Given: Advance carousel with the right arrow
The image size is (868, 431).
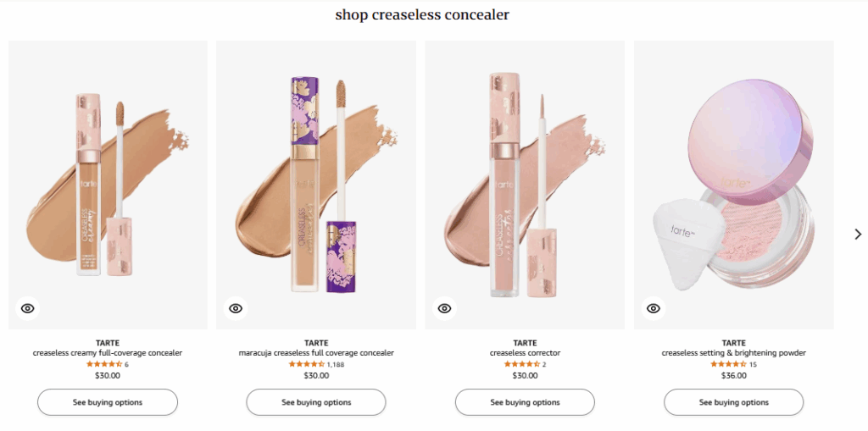Looking at the screenshot, I should point(858,234).
